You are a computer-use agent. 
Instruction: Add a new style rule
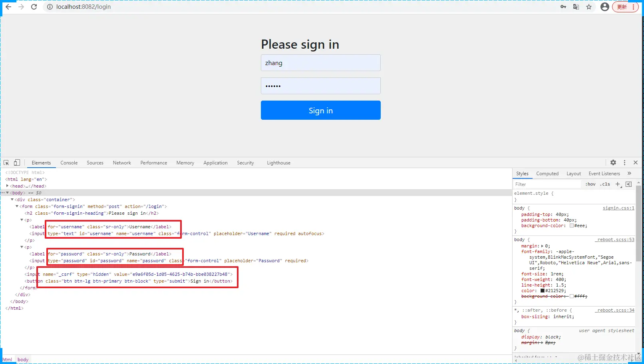pos(618,184)
